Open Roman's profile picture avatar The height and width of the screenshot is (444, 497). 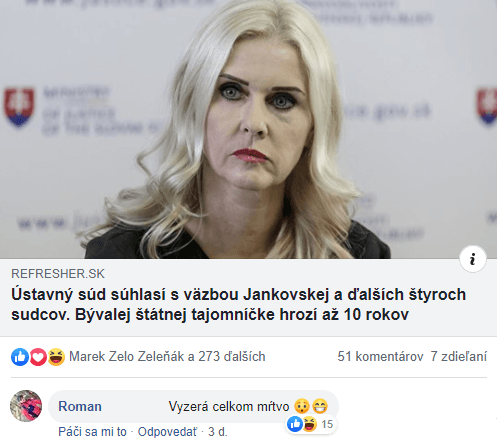(x=26, y=406)
